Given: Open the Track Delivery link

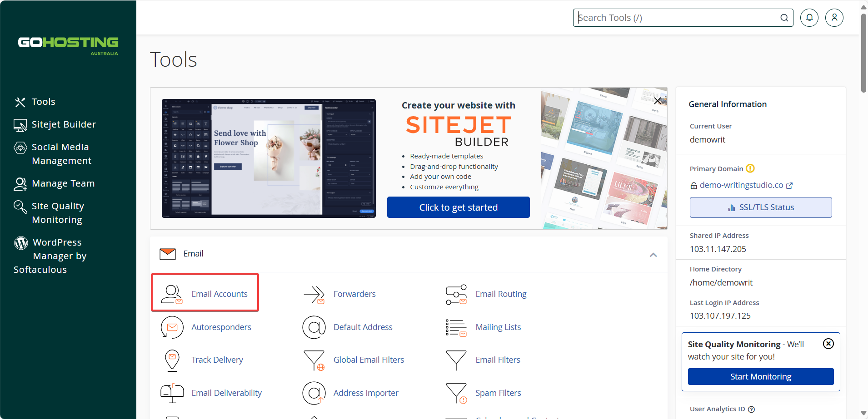Looking at the screenshot, I should coord(217,360).
